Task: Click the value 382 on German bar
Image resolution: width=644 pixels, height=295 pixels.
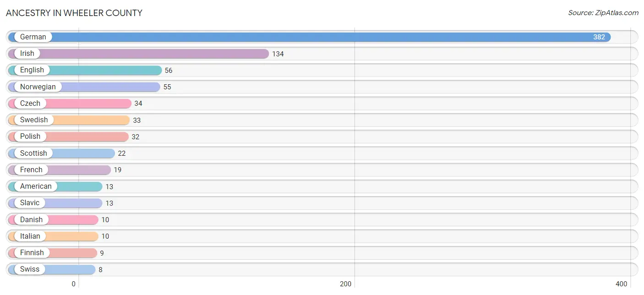Action: click(599, 37)
